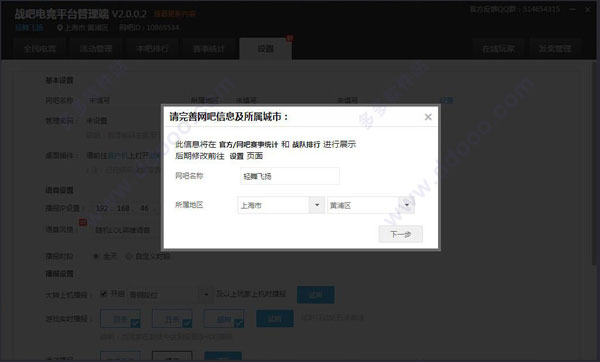This screenshot has width=600, height=362.
Task: Switch to the 全民电竞 tab
Action: 40,49
